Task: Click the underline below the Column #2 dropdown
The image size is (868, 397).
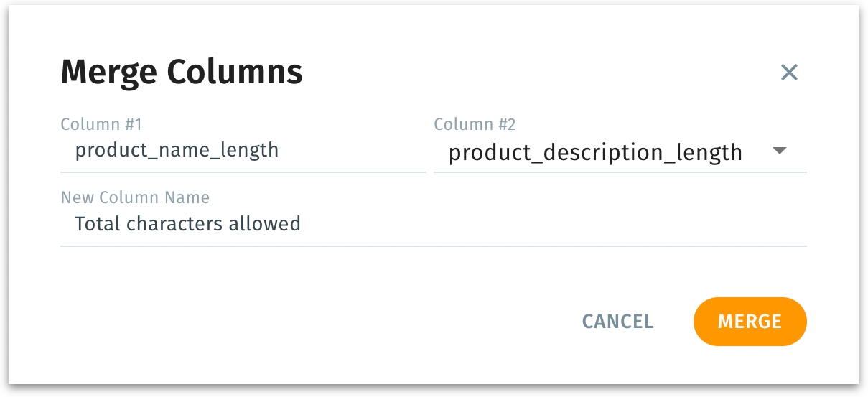Action: (620, 172)
